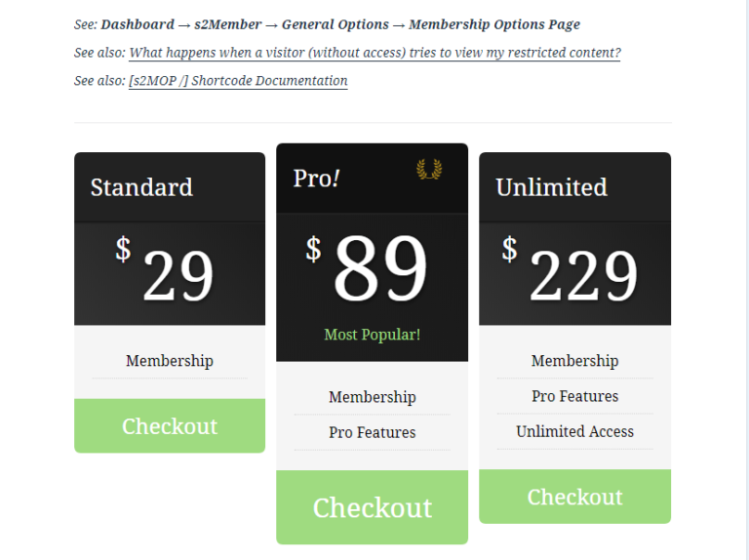
Task: Hit Checkout under the Unlimited plan
Action: click(x=574, y=497)
